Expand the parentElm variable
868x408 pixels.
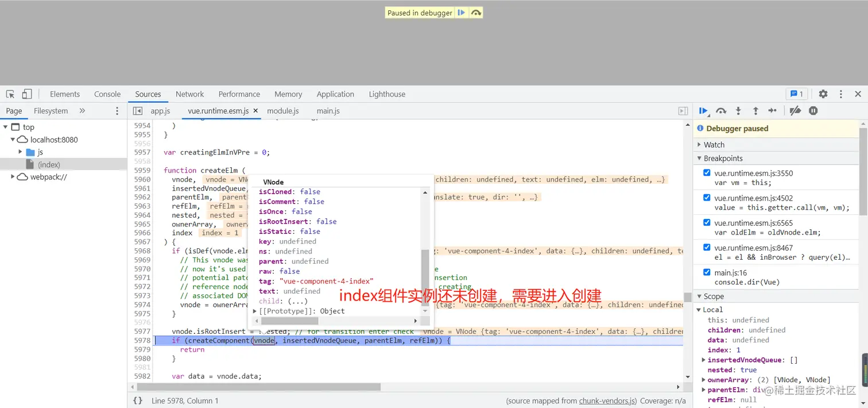click(x=704, y=390)
